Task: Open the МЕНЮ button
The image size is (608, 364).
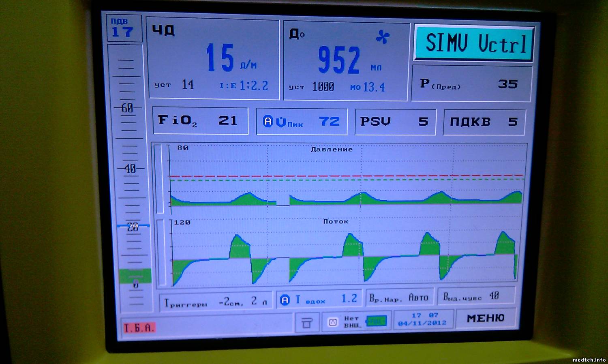Action: (486, 319)
